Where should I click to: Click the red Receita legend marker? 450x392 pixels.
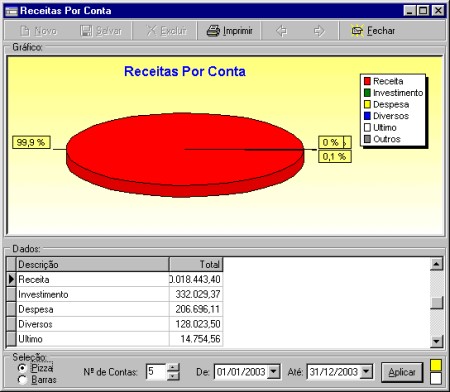click(367, 81)
